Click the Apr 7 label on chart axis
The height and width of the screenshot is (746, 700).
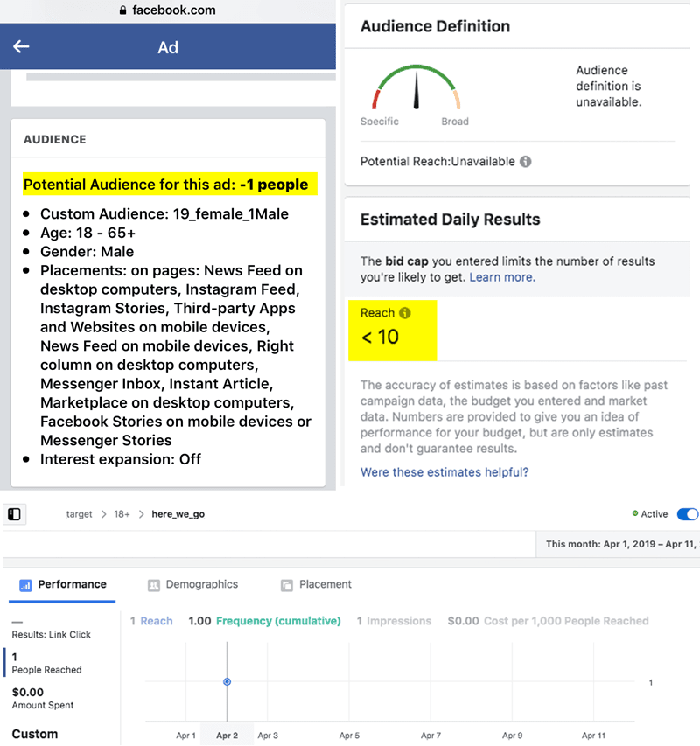[430, 736]
